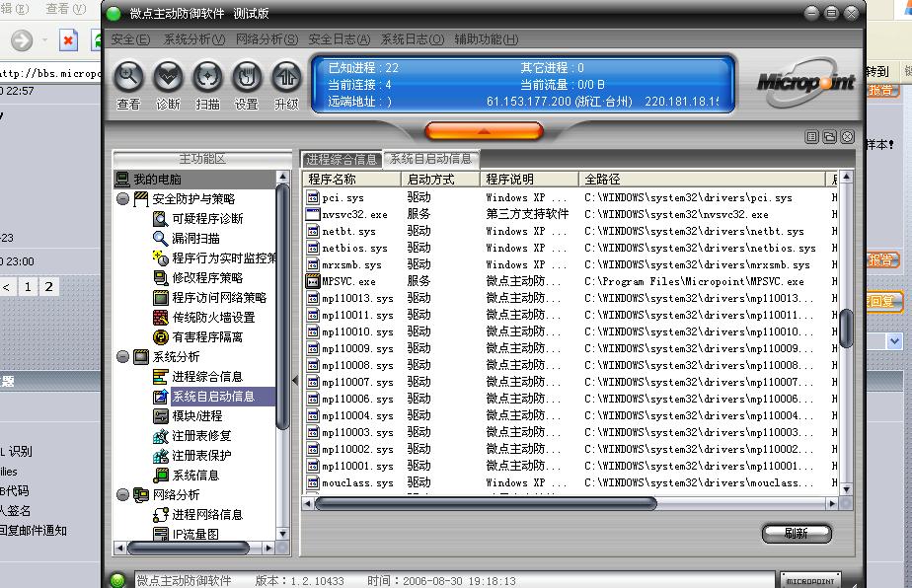The height and width of the screenshot is (588, 912).
Task: Click the MPSVC.exe service icon
Action: click(x=313, y=281)
